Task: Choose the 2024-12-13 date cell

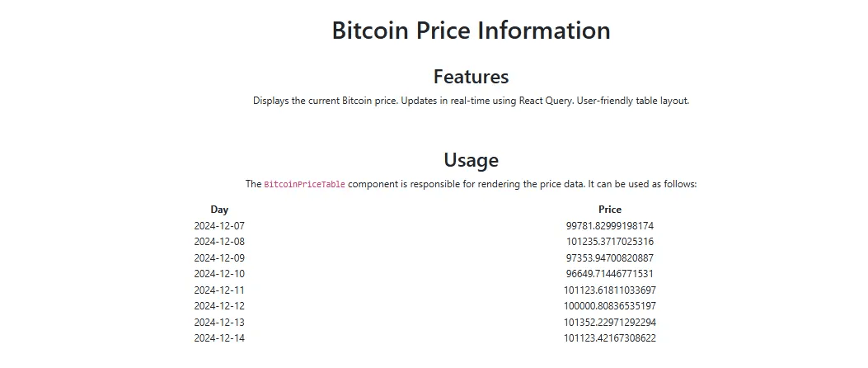Action: point(219,322)
